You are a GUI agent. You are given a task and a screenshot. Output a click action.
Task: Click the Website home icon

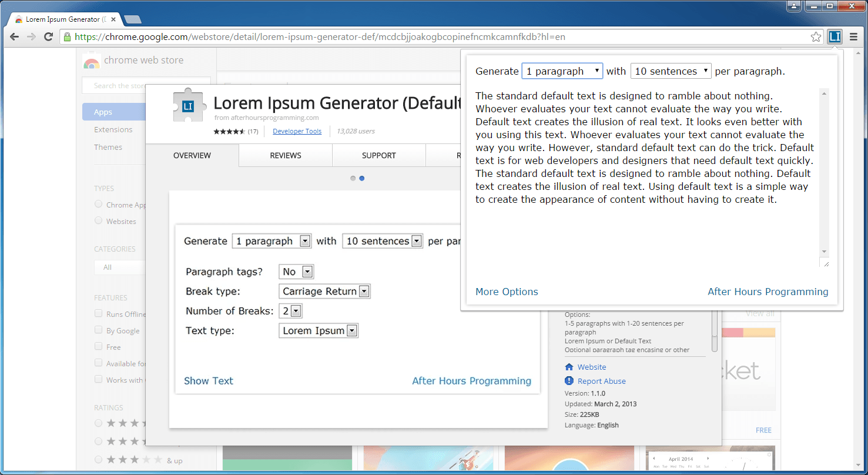(x=569, y=367)
